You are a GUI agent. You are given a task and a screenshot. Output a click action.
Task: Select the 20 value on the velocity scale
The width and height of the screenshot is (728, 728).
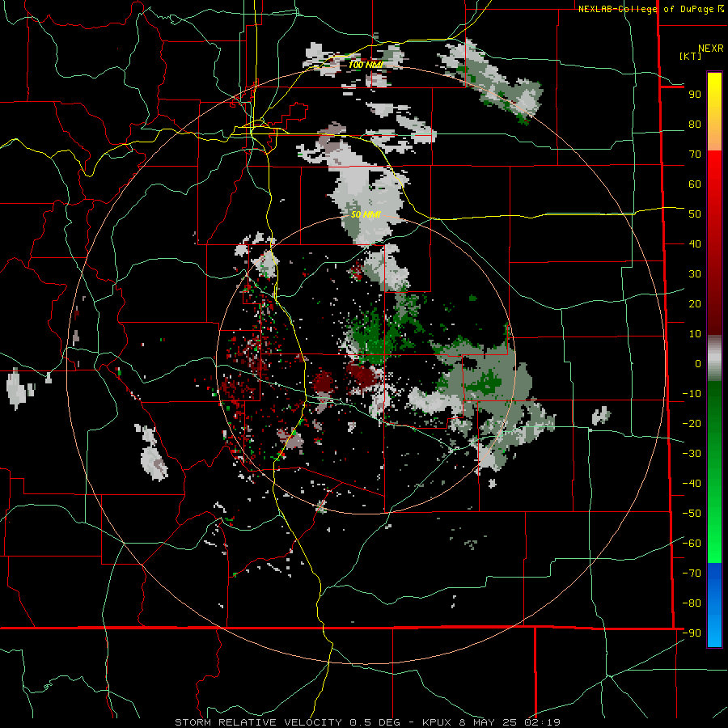[x=695, y=304]
